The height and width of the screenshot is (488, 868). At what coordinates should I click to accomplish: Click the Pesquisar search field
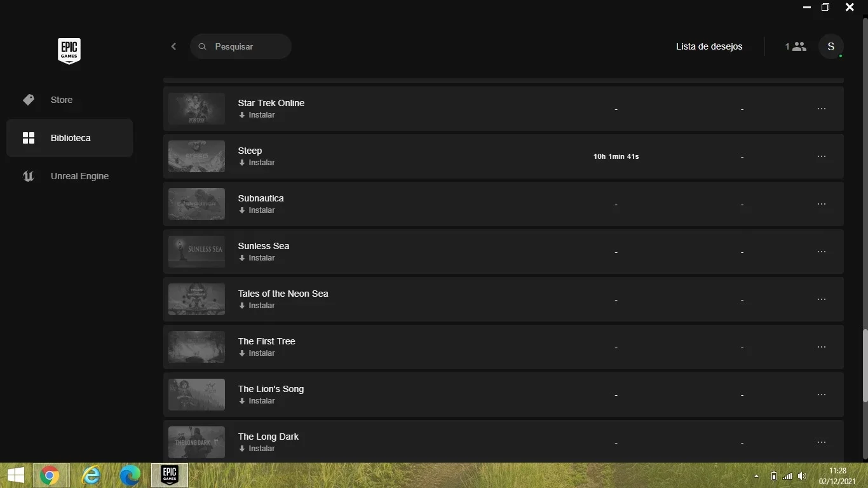pyautogui.click(x=241, y=46)
